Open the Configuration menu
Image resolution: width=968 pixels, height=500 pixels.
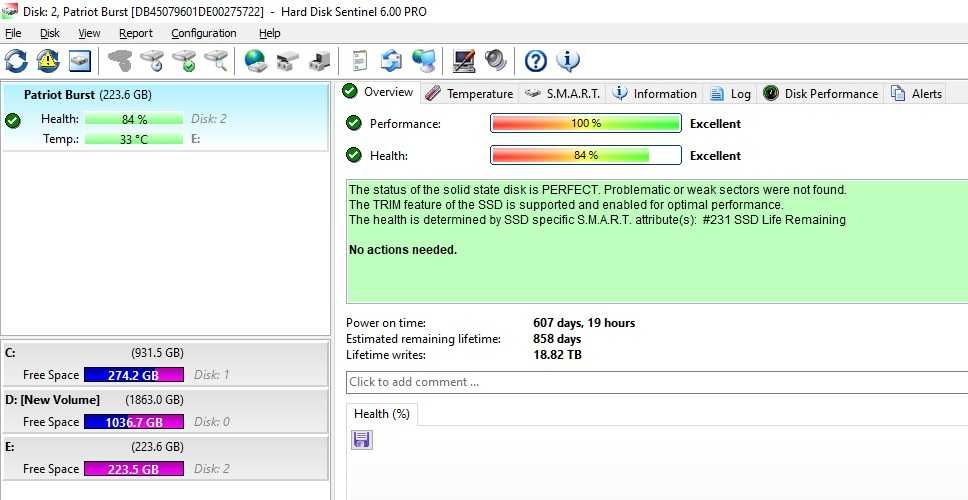(204, 33)
